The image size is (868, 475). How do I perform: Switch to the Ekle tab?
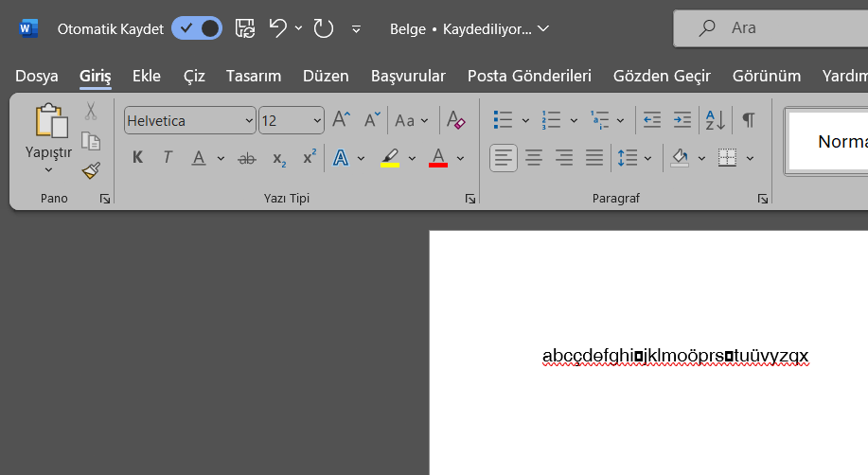(146, 76)
